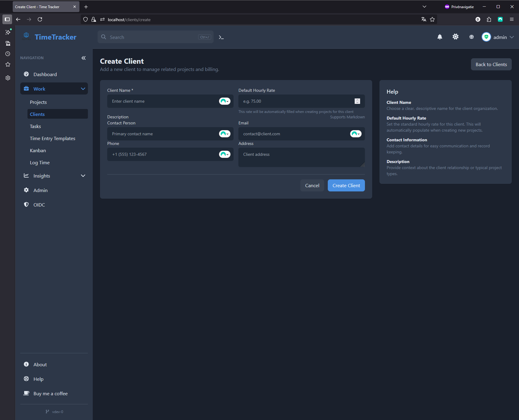The image size is (519, 420).
Task: Click the terminal command icon beside search
Action: (x=221, y=37)
